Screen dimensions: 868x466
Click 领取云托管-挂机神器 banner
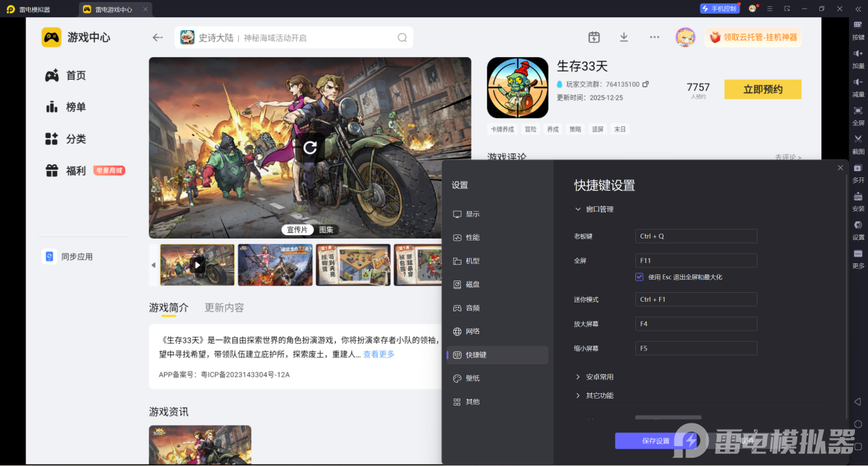click(753, 37)
